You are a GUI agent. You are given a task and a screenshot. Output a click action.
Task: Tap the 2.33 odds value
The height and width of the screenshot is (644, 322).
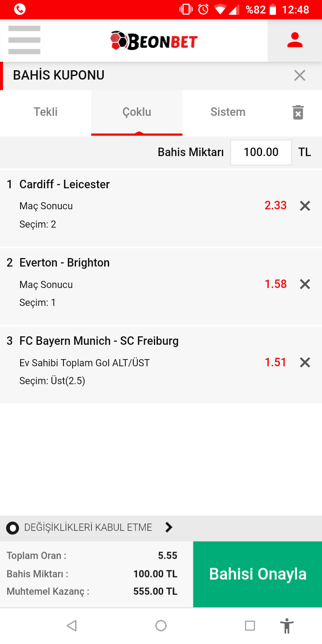click(x=275, y=205)
